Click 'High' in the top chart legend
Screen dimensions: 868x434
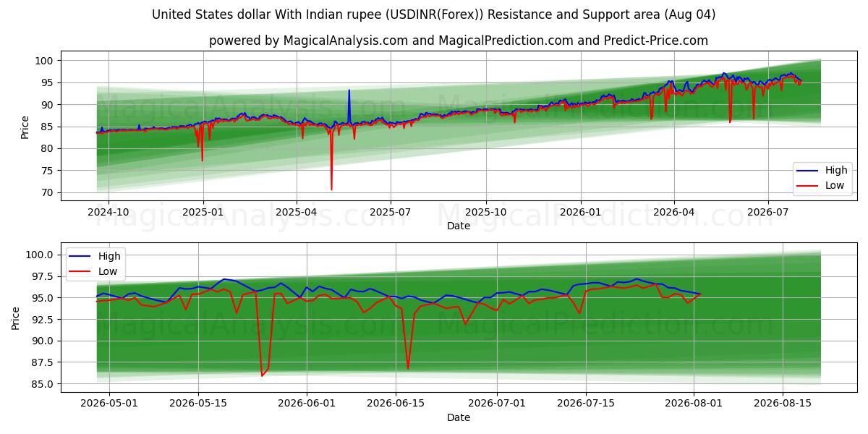[x=836, y=170]
